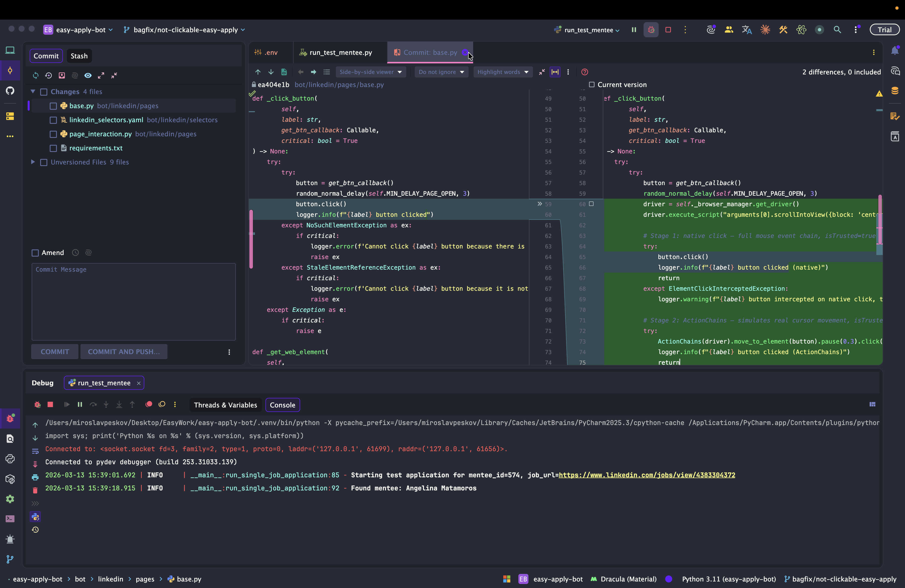Image resolution: width=905 pixels, height=588 pixels.
Task: Open the LinkedIn job URL link in console
Action: pos(646,475)
